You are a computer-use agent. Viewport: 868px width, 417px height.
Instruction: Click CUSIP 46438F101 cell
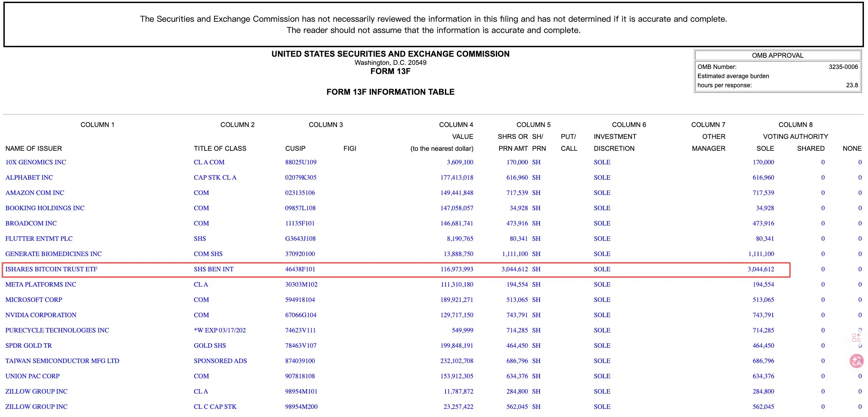click(300, 269)
